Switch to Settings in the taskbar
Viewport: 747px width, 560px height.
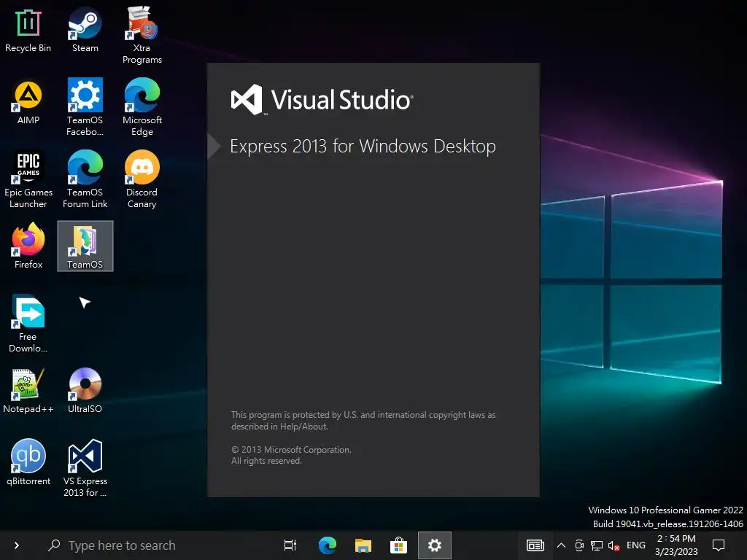tap(435, 545)
